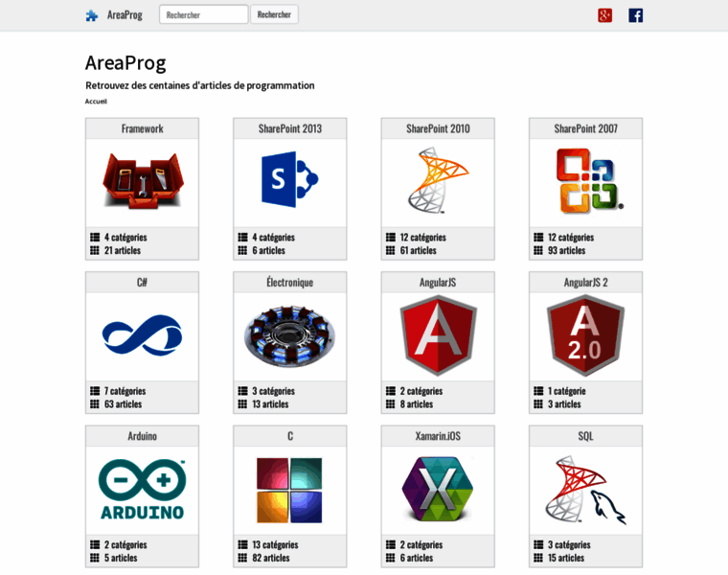This screenshot has height=575, width=728.
Task: Click the Accueil breadcrumb link
Action: [96, 102]
